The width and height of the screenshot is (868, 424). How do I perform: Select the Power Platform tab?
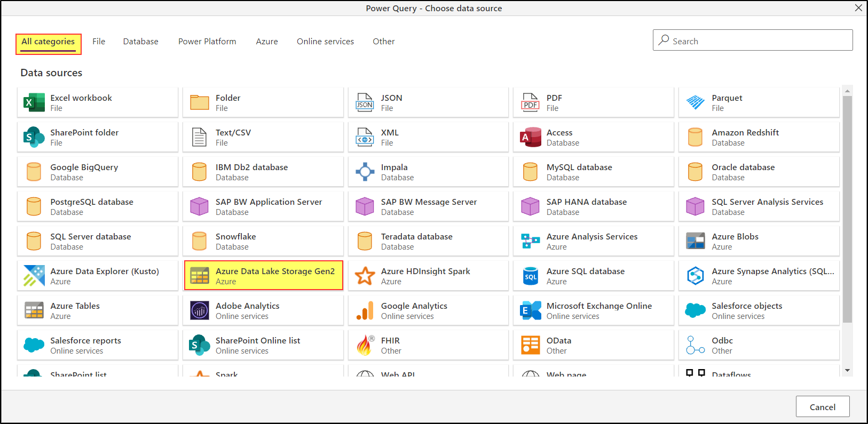tap(207, 42)
